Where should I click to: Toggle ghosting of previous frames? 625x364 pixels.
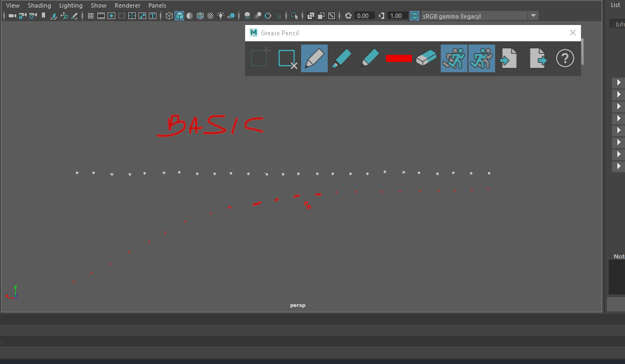pos(454,58)
